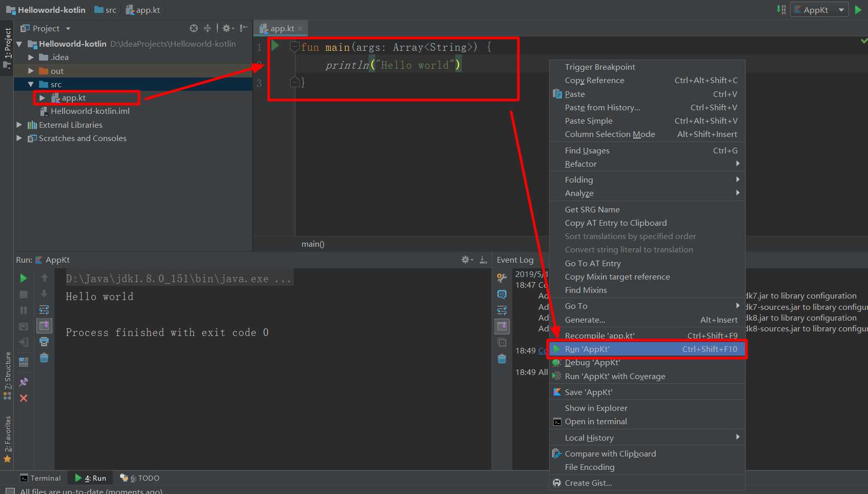The image size is (868, 494).
Task: Toggle Scroll to End in the Run console
Action: 45,325
